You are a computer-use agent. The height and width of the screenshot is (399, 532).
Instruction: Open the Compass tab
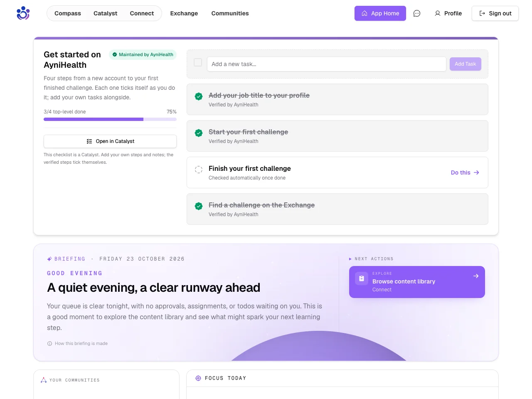point(68,13)
